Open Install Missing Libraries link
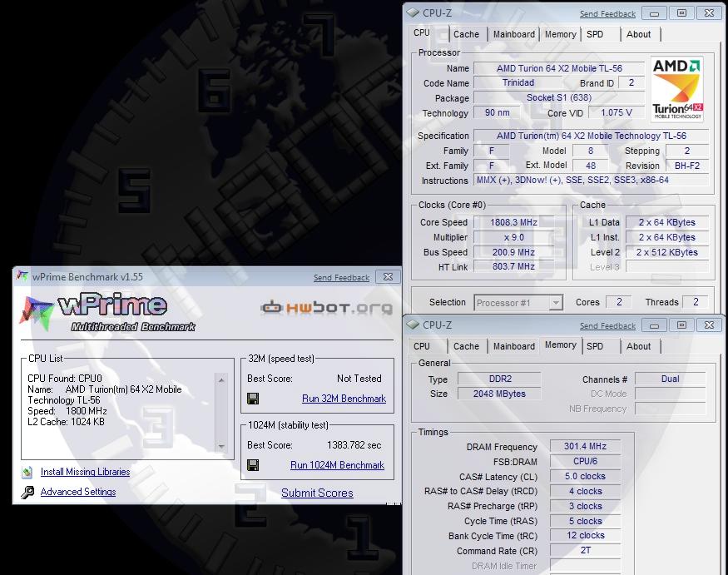The width and height of the screenshot is (728, 575). (86, 472)
